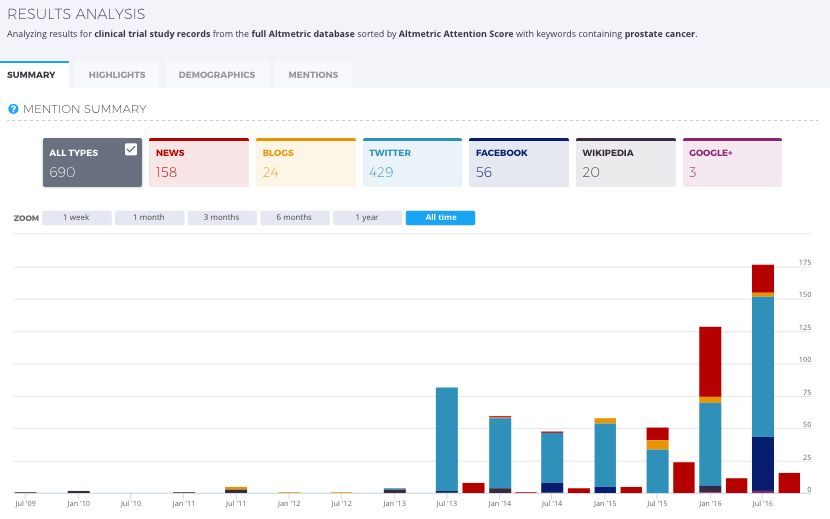Toggle the All Types checkbox
Viewport: 830px width, 519px height.
click(x=131, y=149)
